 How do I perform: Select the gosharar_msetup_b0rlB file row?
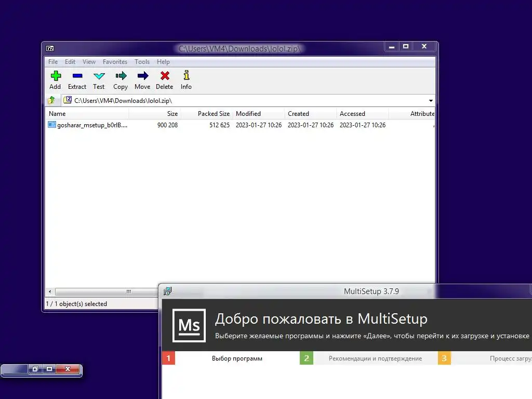point(240,125)
